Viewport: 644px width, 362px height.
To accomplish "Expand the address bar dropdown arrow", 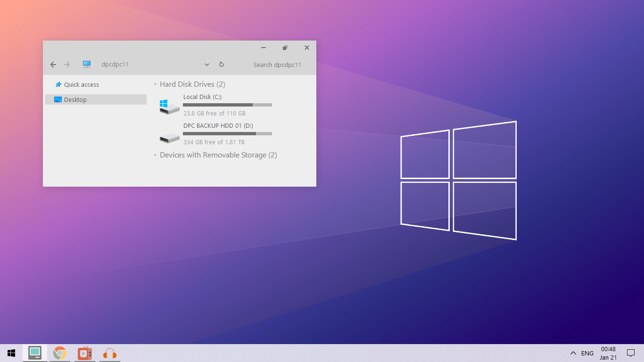I will [206, 65].
